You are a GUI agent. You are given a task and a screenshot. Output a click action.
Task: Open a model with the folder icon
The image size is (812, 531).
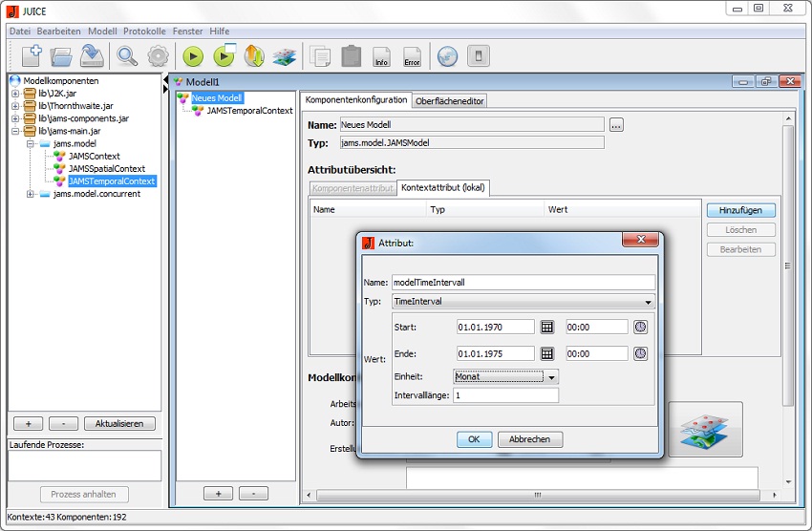click(x=61, y=56)
